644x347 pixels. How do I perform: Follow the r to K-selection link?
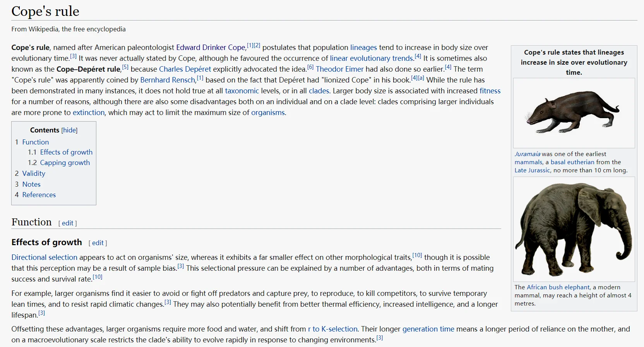point(333,329)
